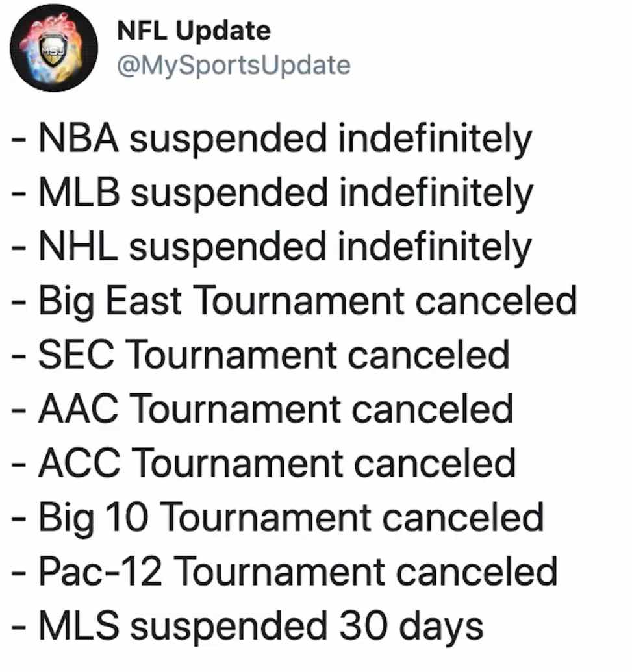Click the ACC Tournament canceled line

pyautogui.click(x=264, y=464)
